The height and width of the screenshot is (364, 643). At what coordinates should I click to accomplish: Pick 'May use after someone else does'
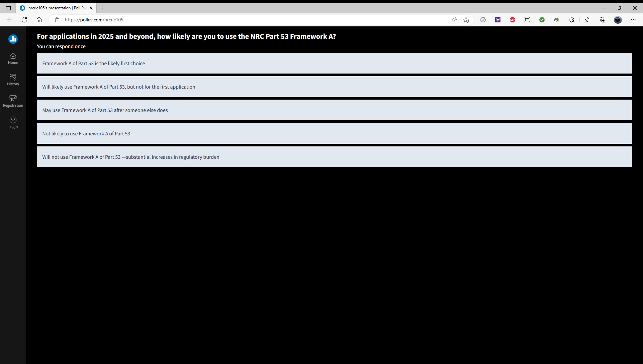[334, 110]
